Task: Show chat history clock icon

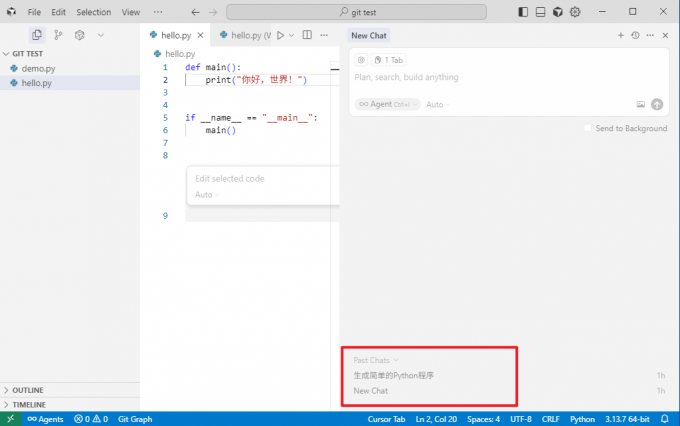Action: pyautogui.click(x=635, y=35)
